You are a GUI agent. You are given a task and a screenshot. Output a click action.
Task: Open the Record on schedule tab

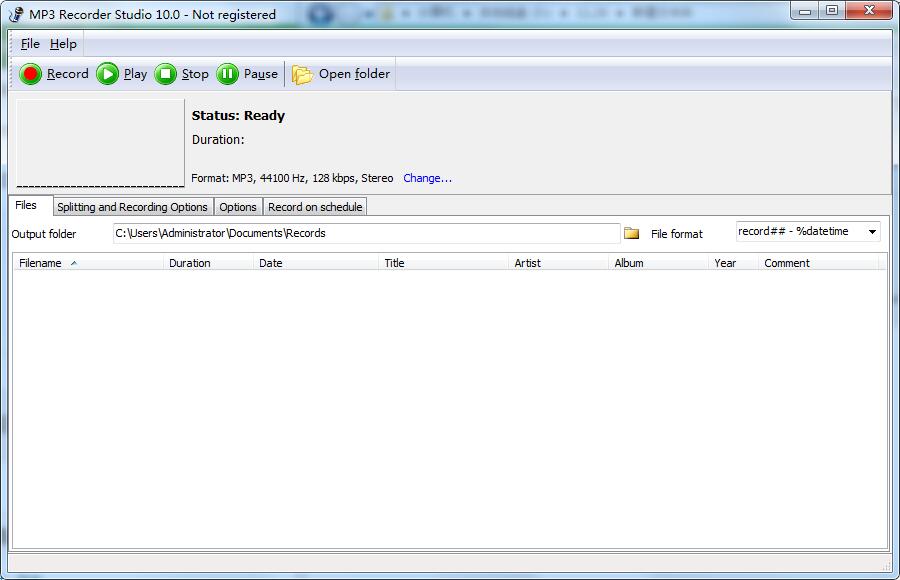click(x=315, y=207)
